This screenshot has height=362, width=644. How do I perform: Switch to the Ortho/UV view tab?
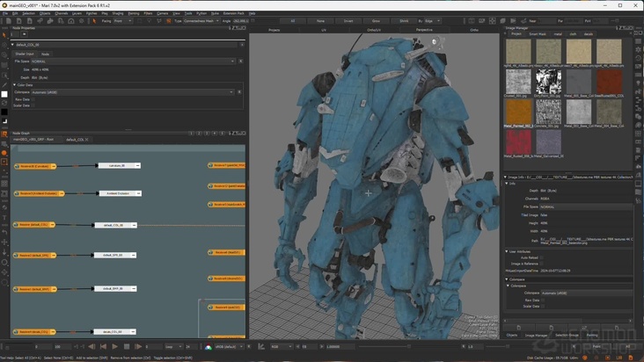click(x=374, y=30)
